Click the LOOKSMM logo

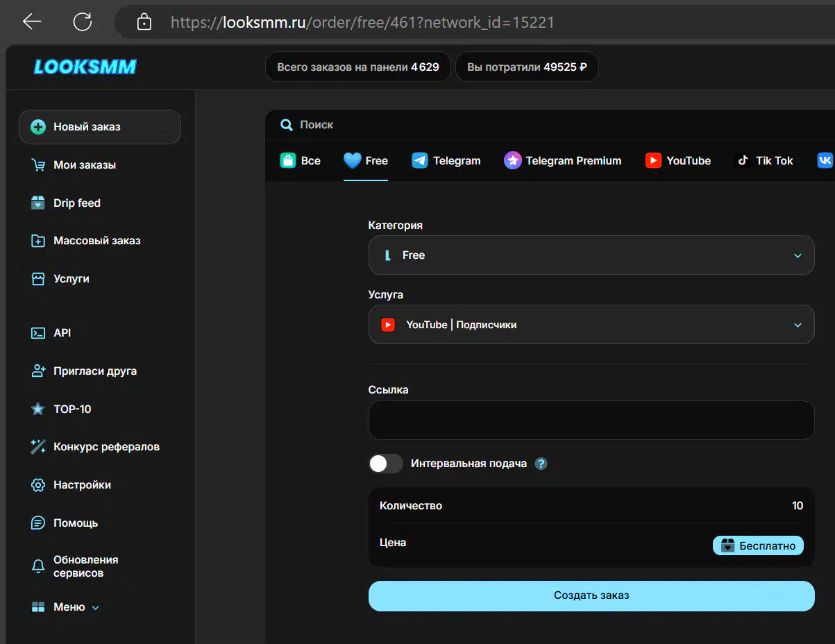(x=85, y=67)
